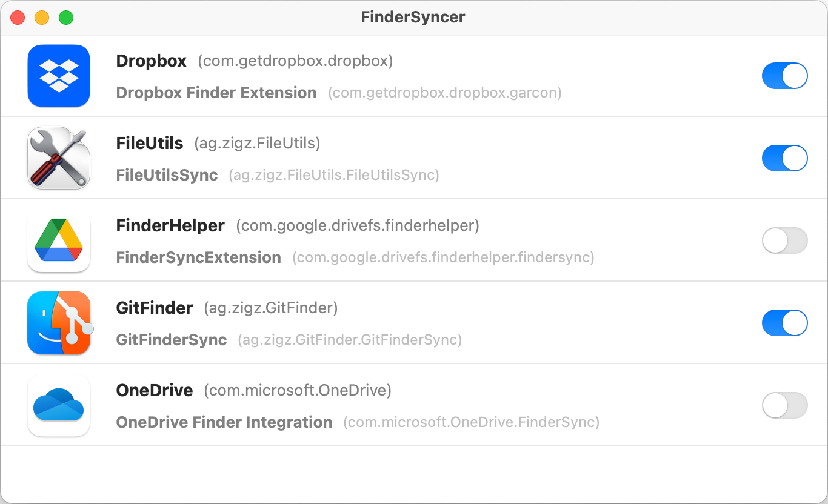This screenshot has height=504, width=828.
Task: Click the OneDrive cloud icon
Action: pyautogui.click(x=59, y=405)
